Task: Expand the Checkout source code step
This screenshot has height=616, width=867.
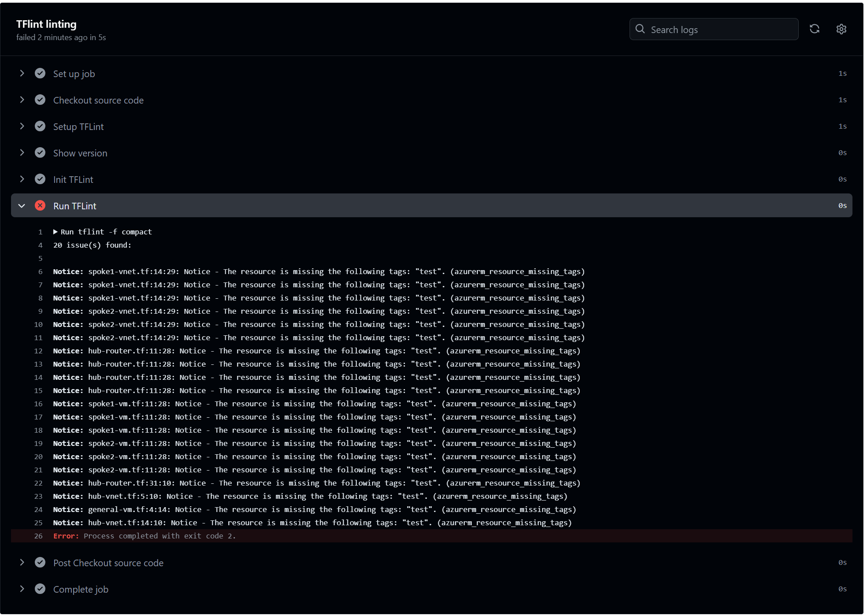Action: pyautogui.click(x=22, y=100)
